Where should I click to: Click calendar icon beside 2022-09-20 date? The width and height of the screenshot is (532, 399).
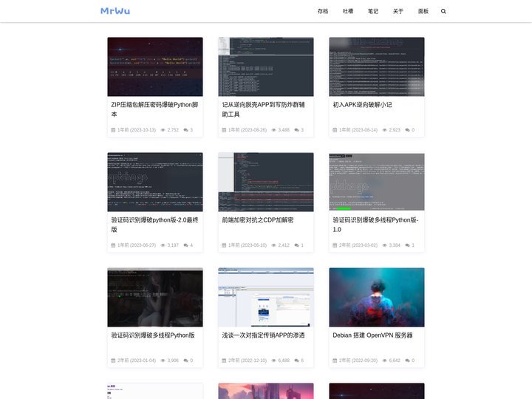point(335,361)
